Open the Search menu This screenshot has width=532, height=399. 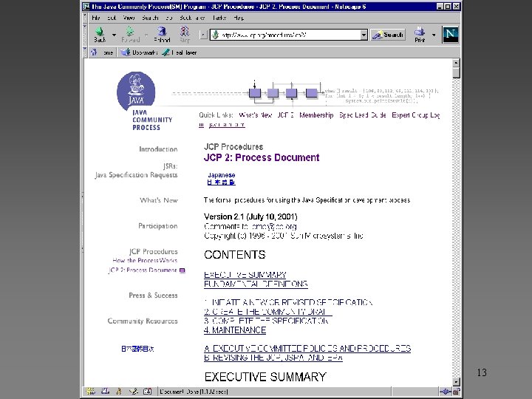click(150, 18)
